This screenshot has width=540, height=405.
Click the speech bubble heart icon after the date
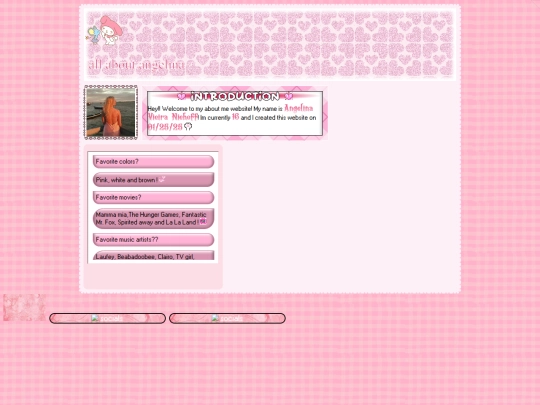tap(188, 126)
